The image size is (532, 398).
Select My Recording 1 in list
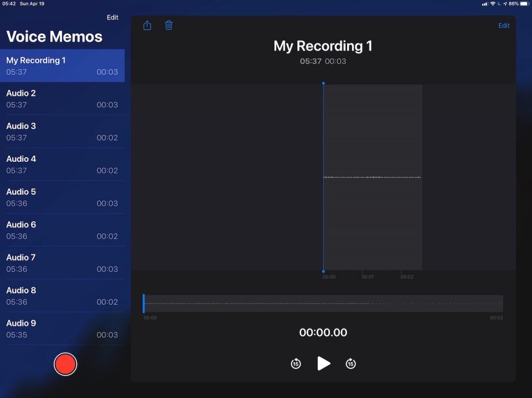[62, 66]
